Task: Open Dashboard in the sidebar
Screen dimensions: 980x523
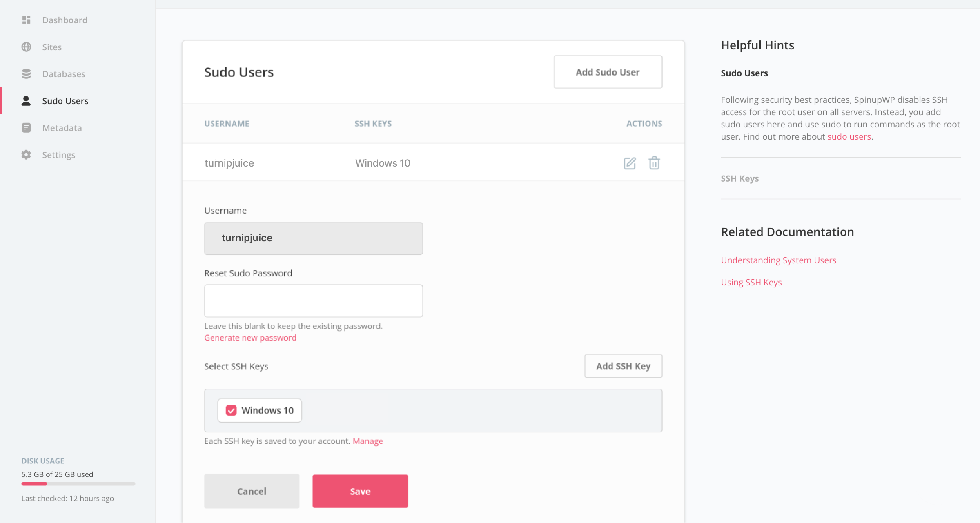Action: pos(65,20)
